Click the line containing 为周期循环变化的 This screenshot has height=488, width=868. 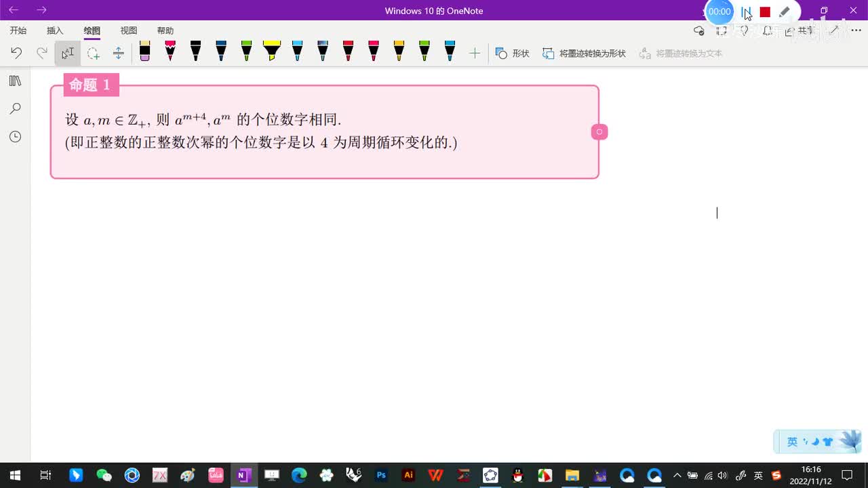pos(261,142)
